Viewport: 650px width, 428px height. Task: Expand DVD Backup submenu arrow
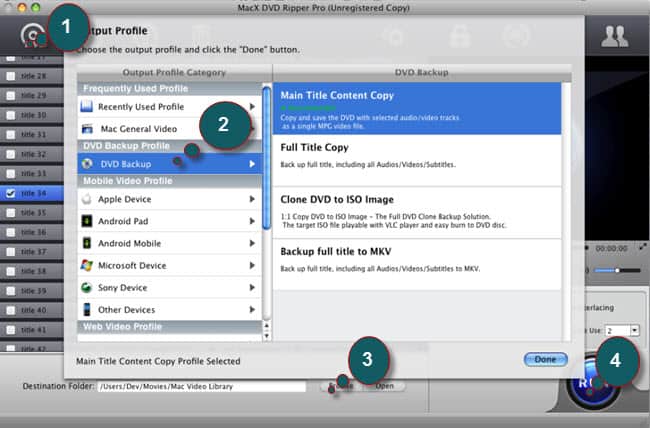[252, 164]
